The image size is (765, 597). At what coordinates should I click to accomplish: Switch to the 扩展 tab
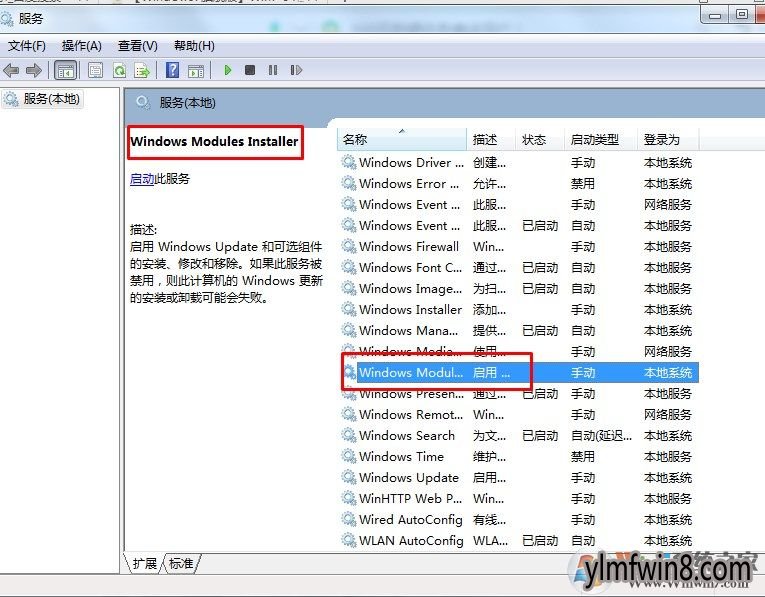pos(144,563)
